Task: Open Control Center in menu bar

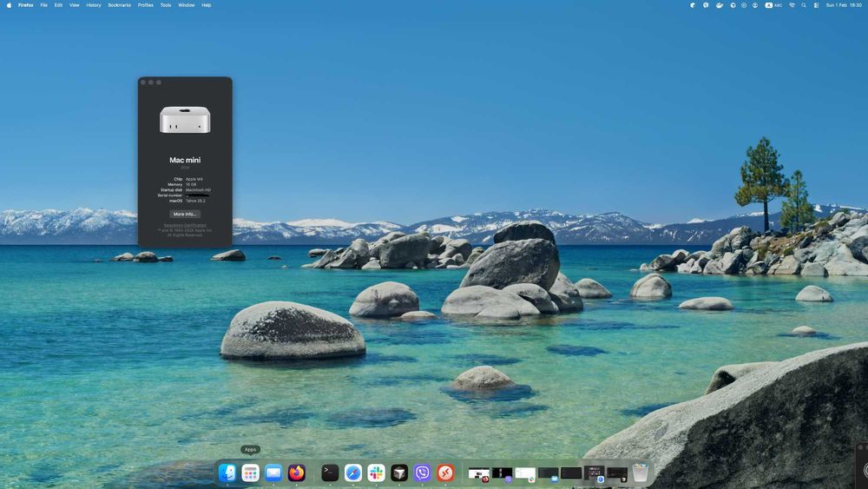Action: tap(817, 5)
